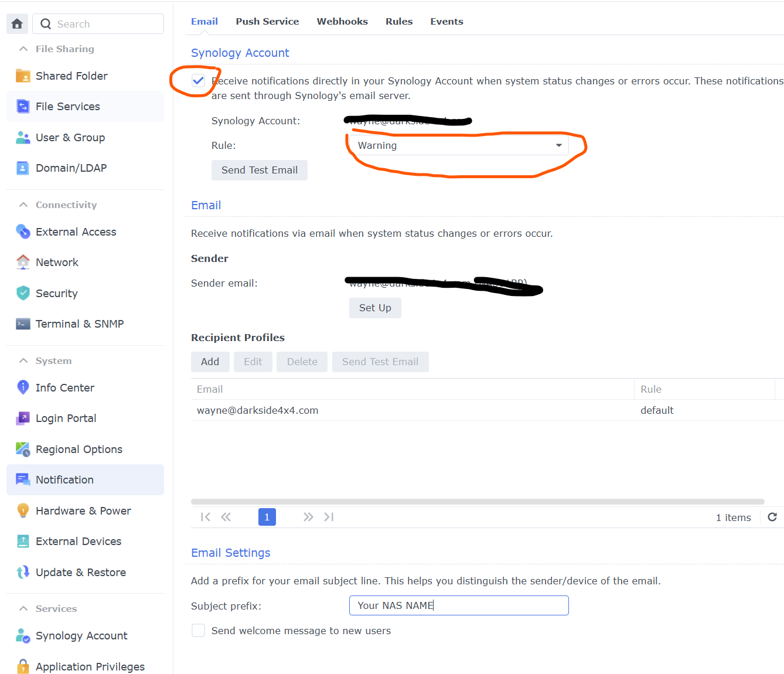The height and width of the screenshot is (674, 784).
Task: Open the Security shield icon
Action: point(23,293)
